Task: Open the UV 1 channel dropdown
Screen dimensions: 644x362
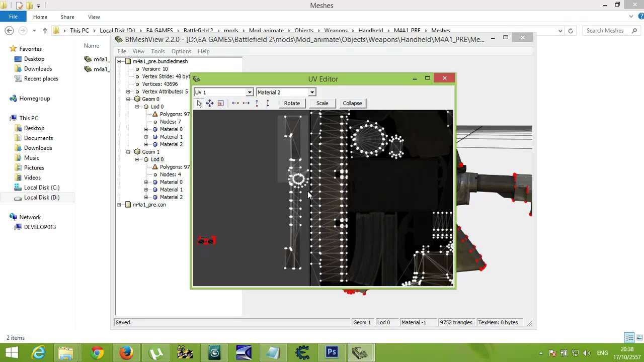Action: [x=249, y=93]
